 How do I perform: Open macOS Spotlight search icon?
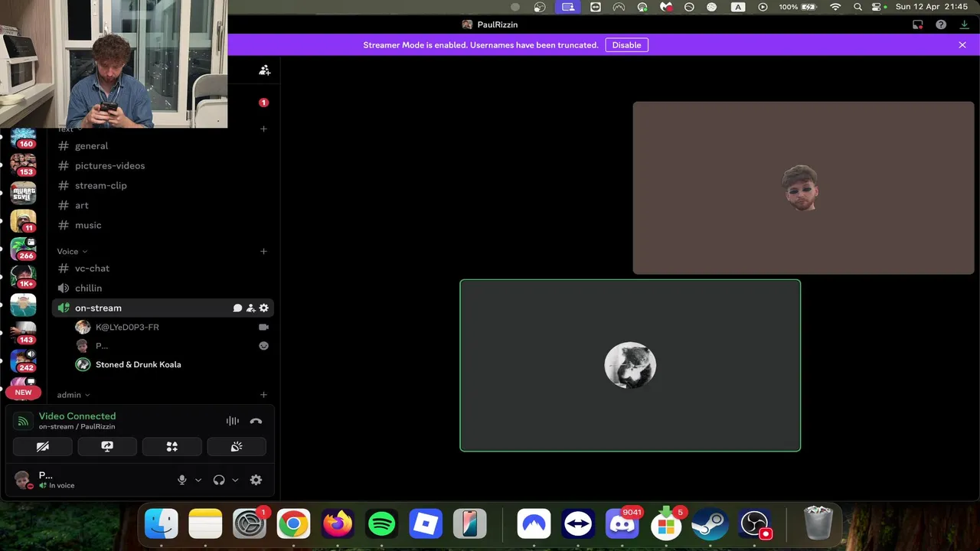click(x=857, y=7)
